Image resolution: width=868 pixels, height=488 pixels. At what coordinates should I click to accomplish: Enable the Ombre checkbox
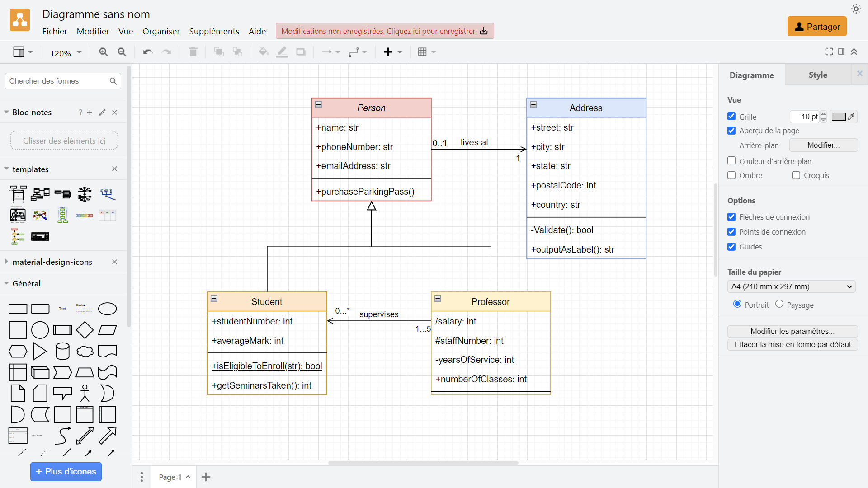[x=731, y=175]
